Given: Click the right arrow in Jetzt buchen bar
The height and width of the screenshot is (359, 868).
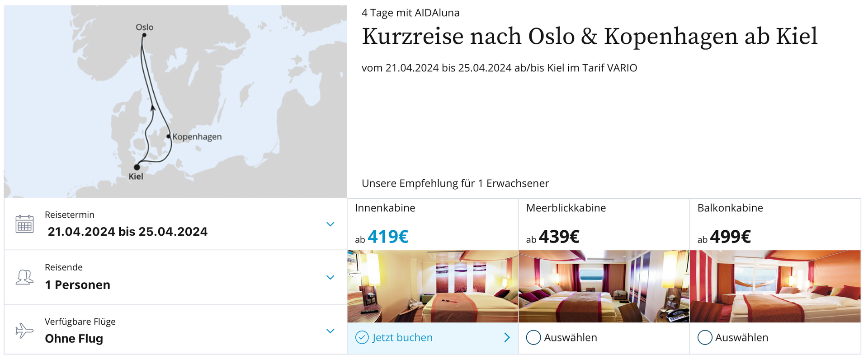Looking at the screenshot, I should pos(507,337).
